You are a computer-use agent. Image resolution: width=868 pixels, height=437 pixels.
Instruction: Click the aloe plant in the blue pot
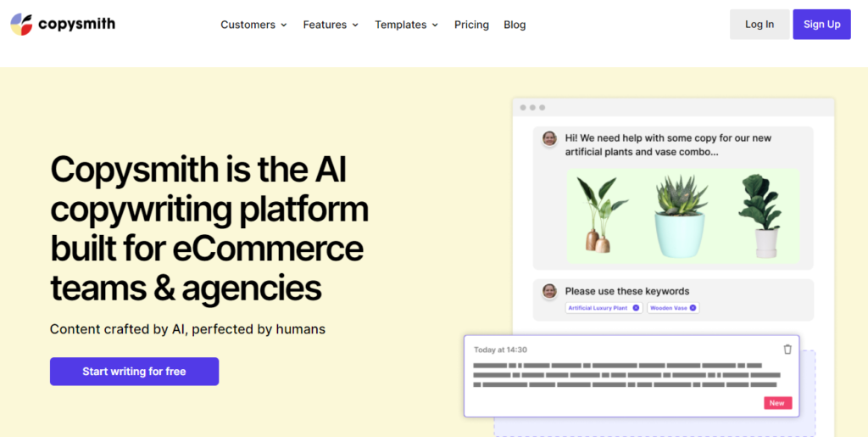pyautogui.click(x=681, y=217)
